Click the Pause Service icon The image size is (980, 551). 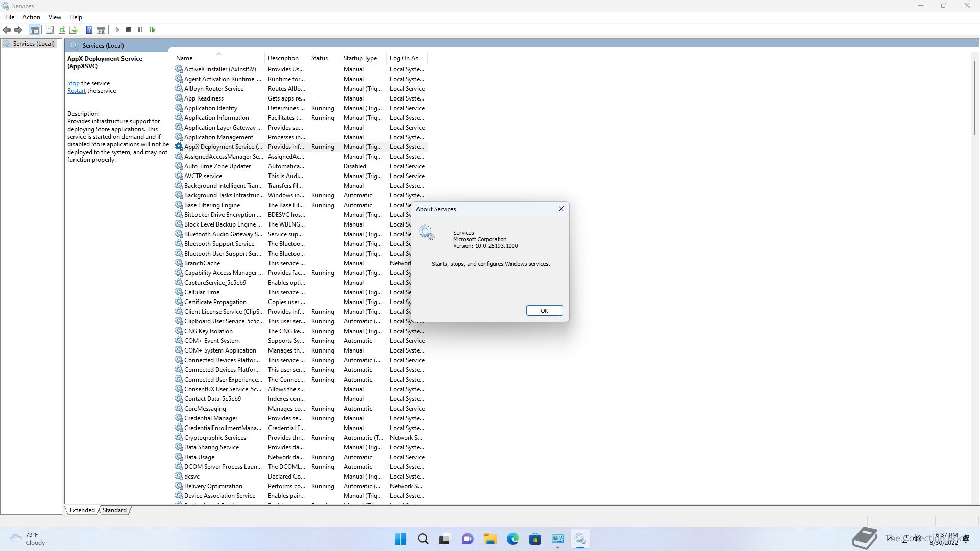coord(140,30)
